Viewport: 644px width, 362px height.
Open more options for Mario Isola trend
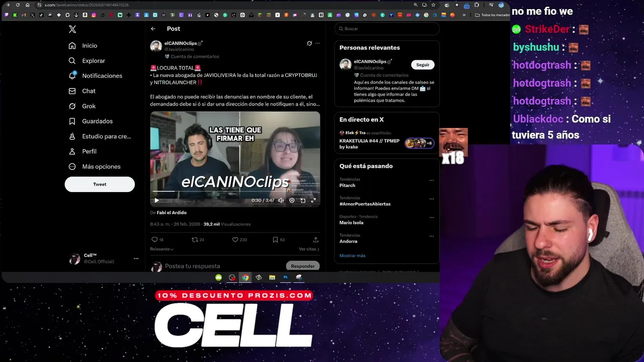click(x=432, y=217)
